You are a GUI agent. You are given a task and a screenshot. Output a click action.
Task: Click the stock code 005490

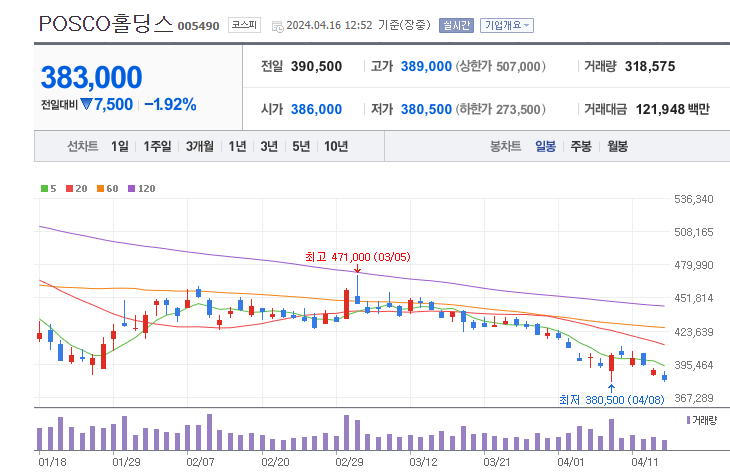pos(198,26)
